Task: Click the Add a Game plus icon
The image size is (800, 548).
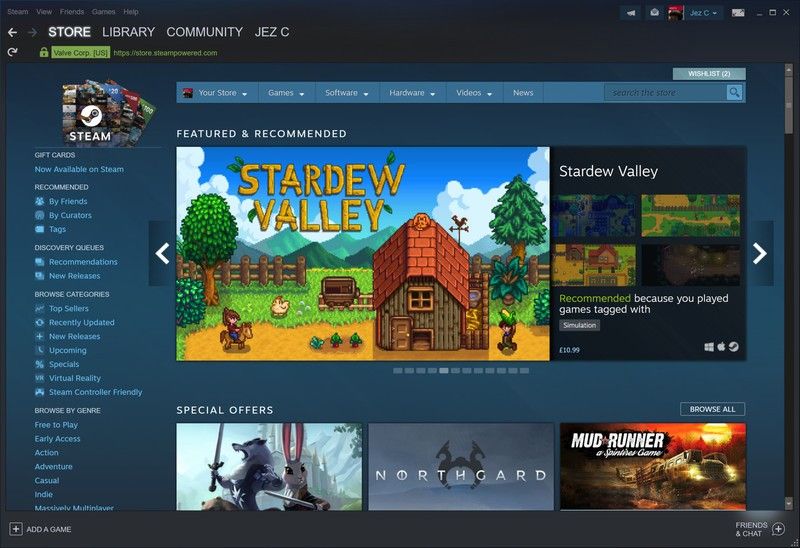Action: [x=16, y=529]
